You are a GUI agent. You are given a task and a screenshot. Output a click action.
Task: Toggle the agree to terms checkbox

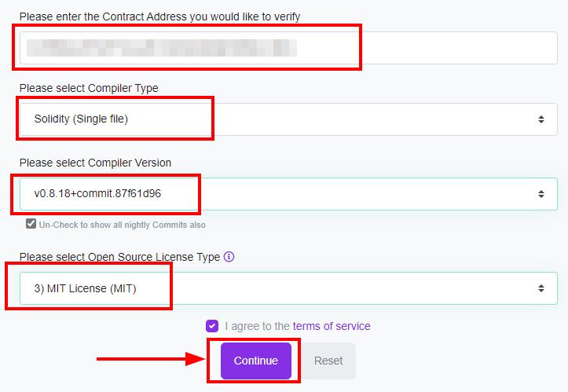coord(212,326)
